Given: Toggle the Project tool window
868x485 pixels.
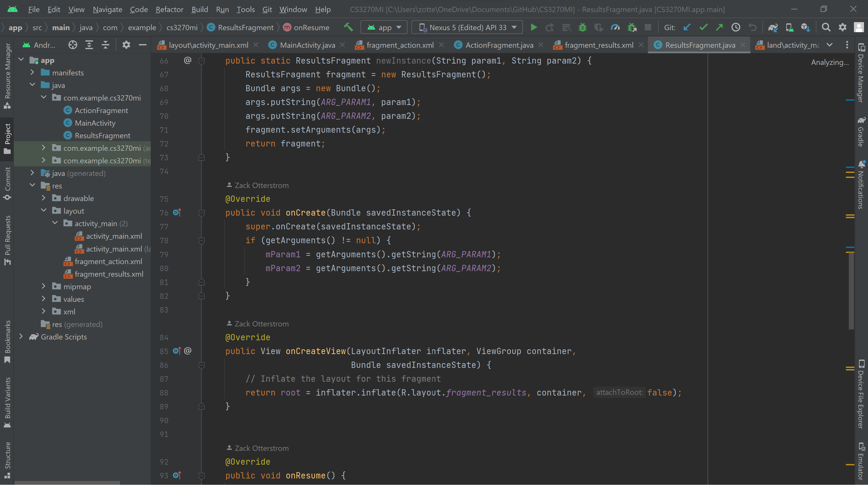Looking at the screenshot, I should (x=8, y=139).
